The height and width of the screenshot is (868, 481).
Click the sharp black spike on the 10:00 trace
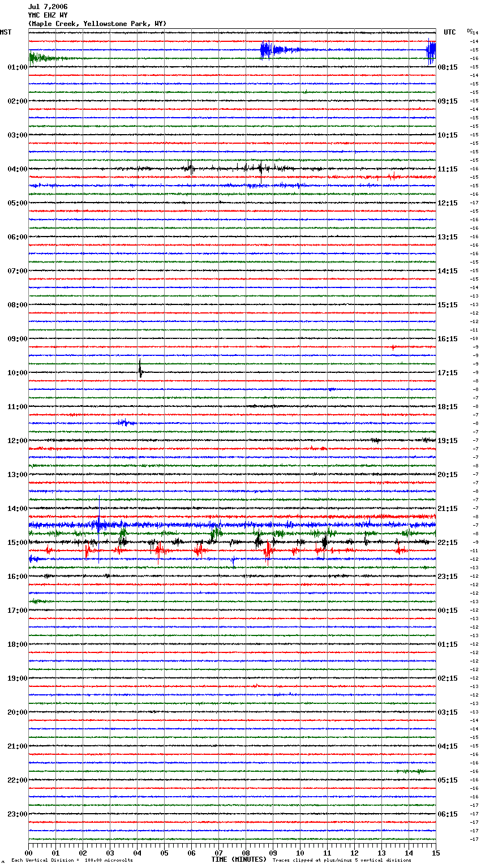140,369
